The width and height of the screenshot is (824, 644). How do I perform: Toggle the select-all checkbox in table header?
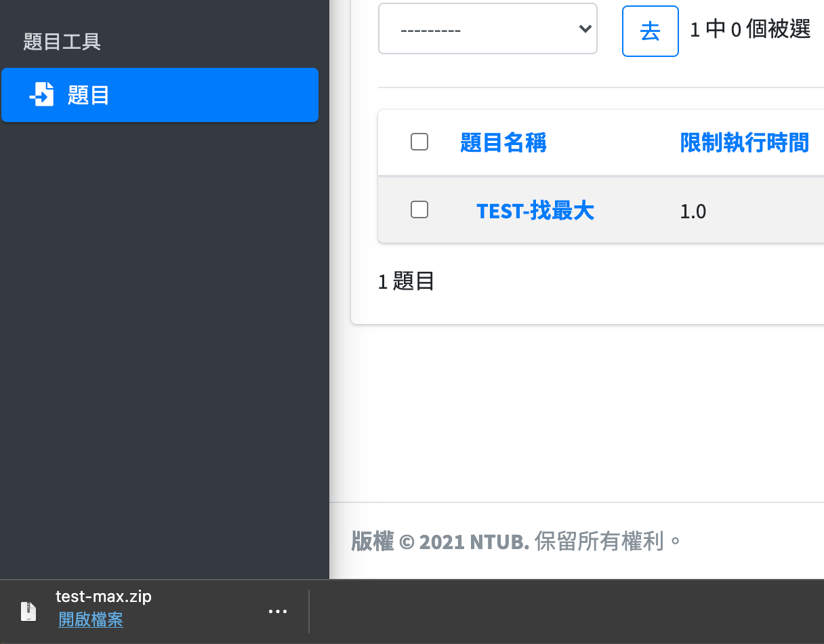point(419,142)
